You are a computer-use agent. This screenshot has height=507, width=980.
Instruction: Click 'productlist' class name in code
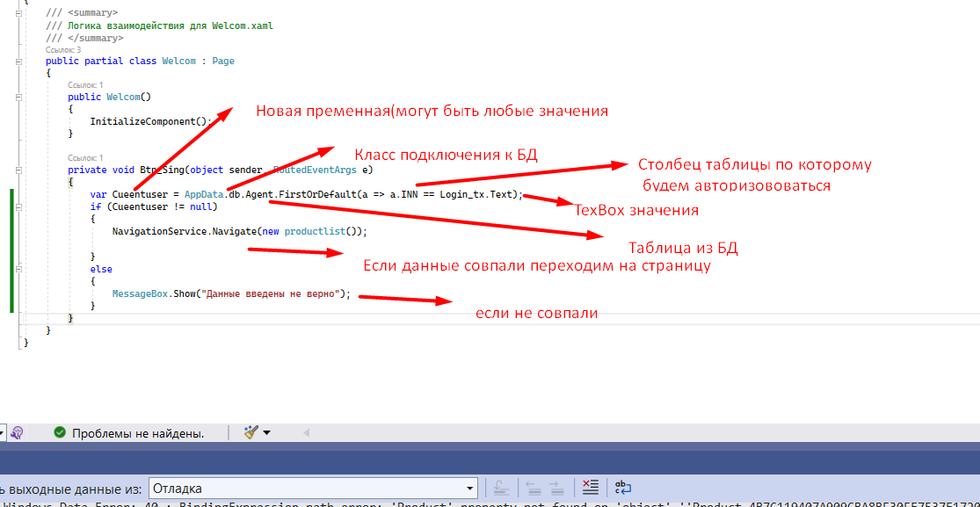pyautogui.click(x=315, y=231)
